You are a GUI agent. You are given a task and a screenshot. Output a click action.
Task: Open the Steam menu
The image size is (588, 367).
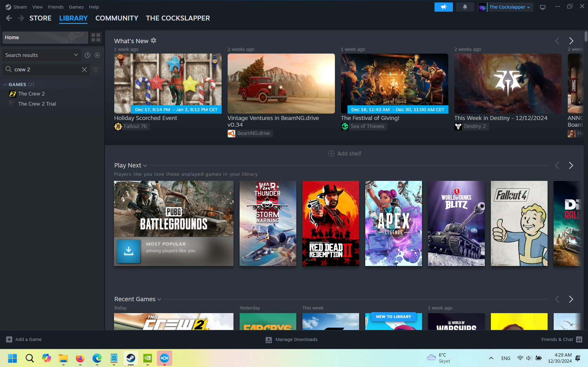tap(20, 7)
